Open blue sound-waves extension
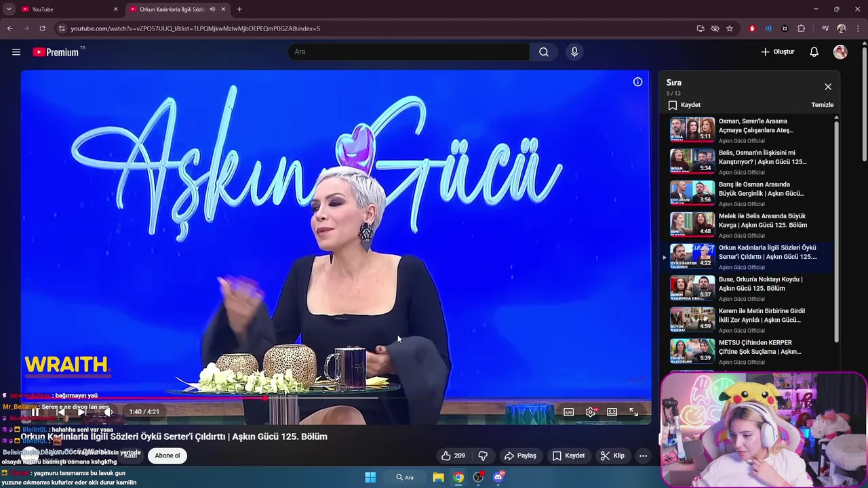 pos(768,28)
